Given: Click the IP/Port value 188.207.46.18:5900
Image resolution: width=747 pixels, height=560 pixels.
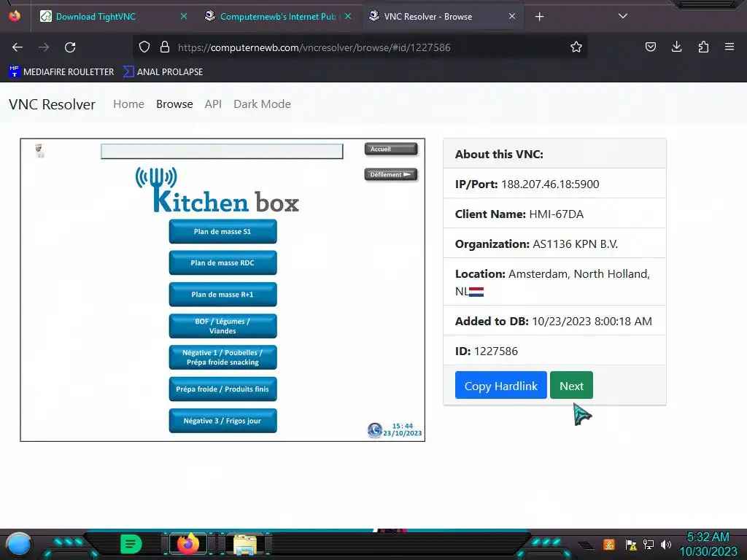Looking at the screenshot, I should tap(550, 184).
